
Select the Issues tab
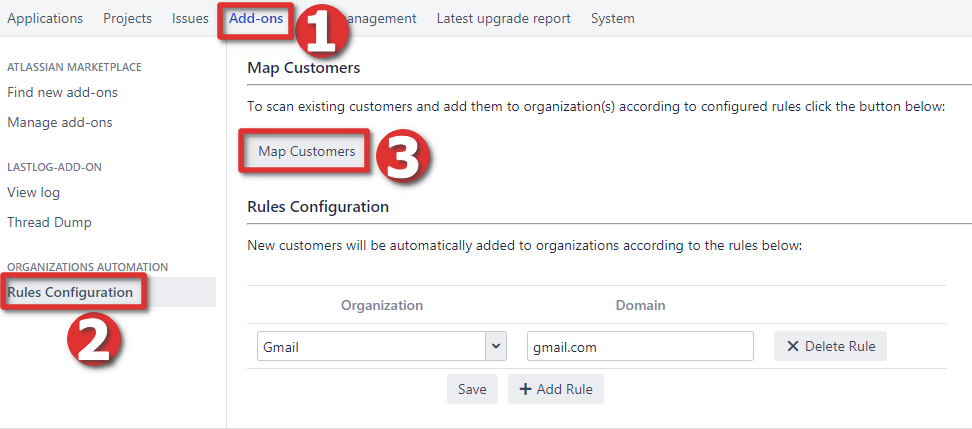click(x=190, y=19)
